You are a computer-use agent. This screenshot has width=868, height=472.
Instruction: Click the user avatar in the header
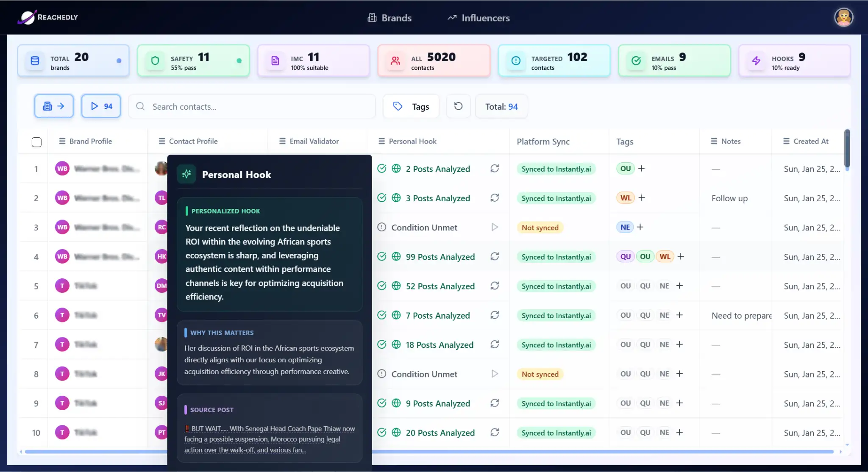[x=843, y=17]
